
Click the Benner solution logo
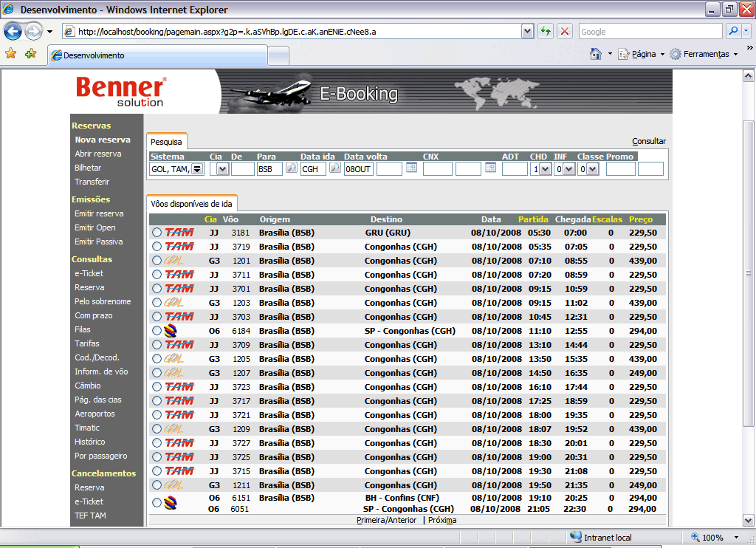point(122,92)
